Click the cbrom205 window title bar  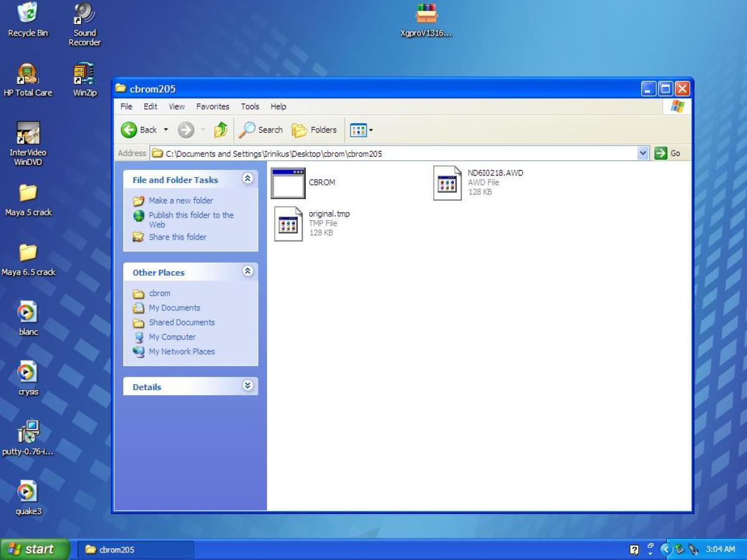pyautogui.click(x=377, y=88)
